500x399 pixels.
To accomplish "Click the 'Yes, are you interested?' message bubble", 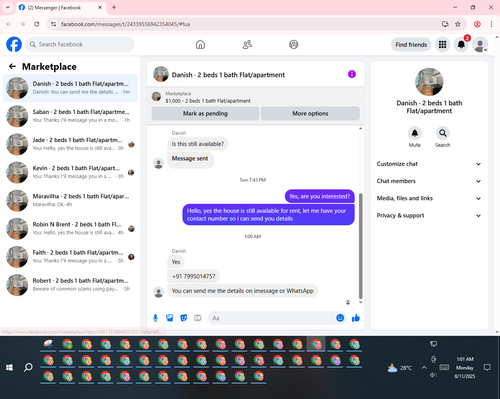I will (x=319, y=196).
